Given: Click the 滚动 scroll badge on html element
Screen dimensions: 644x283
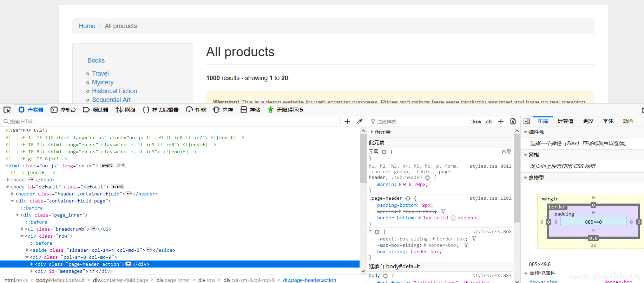Looking at the screenshot, I should click(x=121, y=166).
